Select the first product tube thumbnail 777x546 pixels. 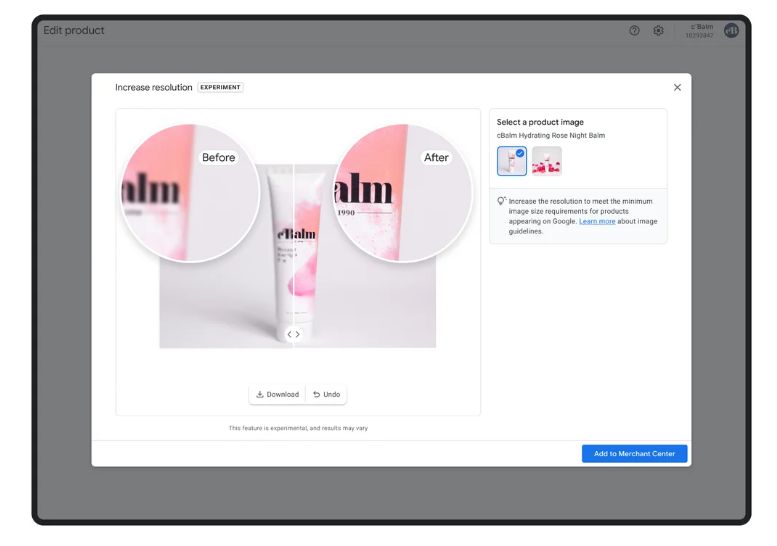(511, 161)
